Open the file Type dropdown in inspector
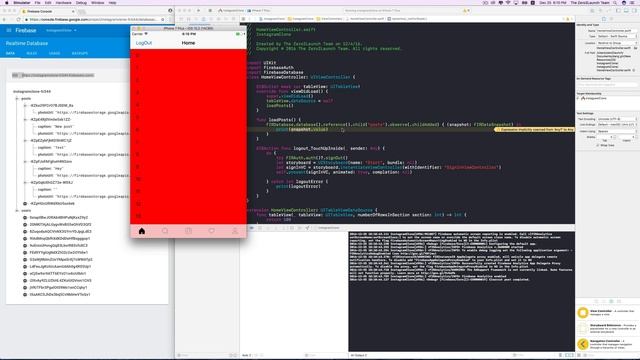 click(x=617, y=36)
